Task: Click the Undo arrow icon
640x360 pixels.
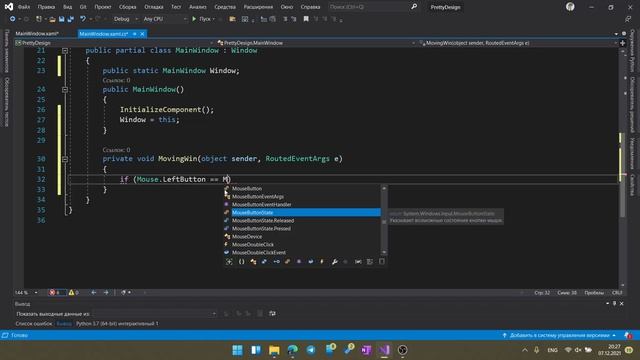Action: pos(83,19)
